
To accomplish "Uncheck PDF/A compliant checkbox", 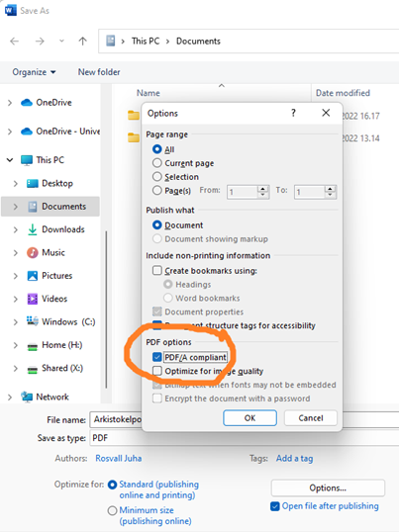I will click(156, 357).
